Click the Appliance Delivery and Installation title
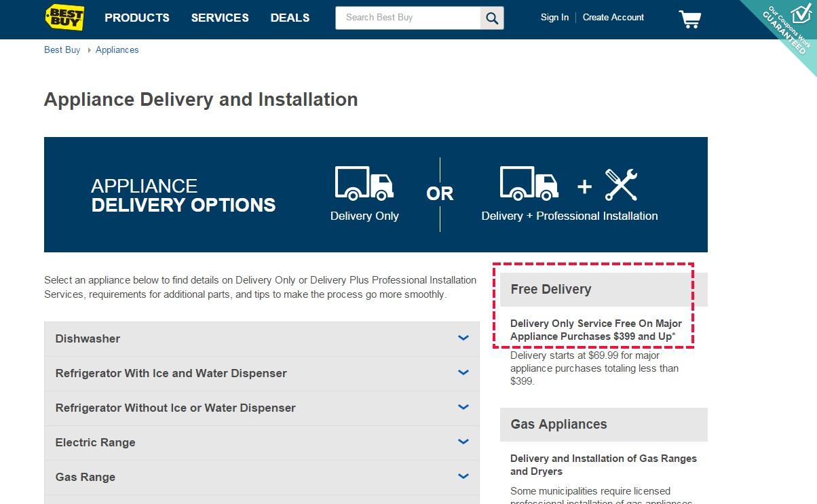 (x=201, y=100)
